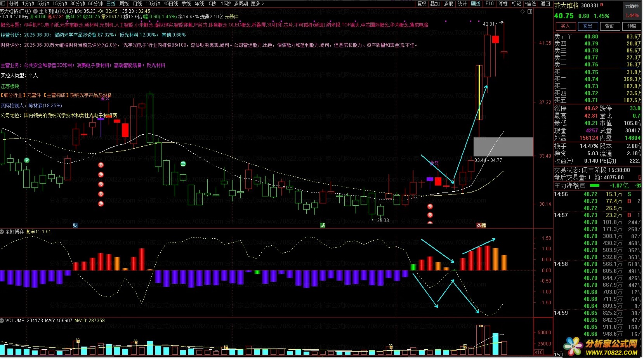
Task: Click the 复权 toolbar button
Action: 422,3
